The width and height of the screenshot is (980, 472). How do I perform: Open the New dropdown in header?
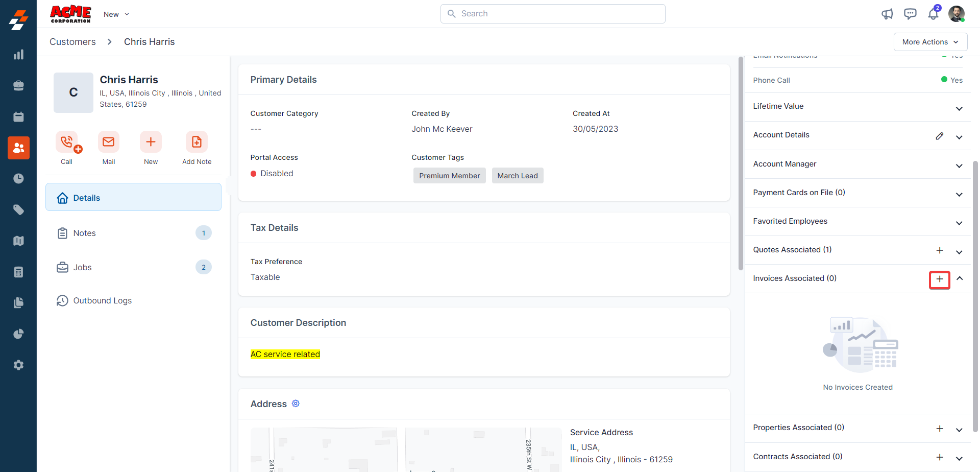[116, 14]
